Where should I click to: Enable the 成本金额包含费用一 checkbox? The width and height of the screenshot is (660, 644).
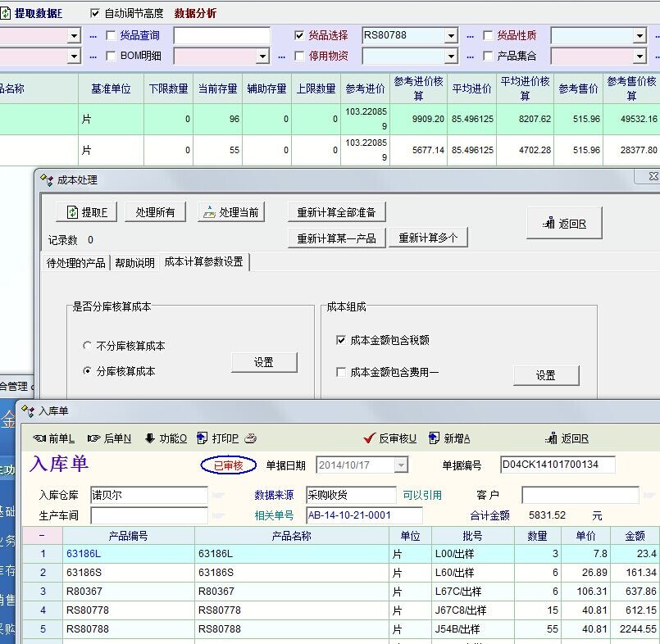coord(341,373)
